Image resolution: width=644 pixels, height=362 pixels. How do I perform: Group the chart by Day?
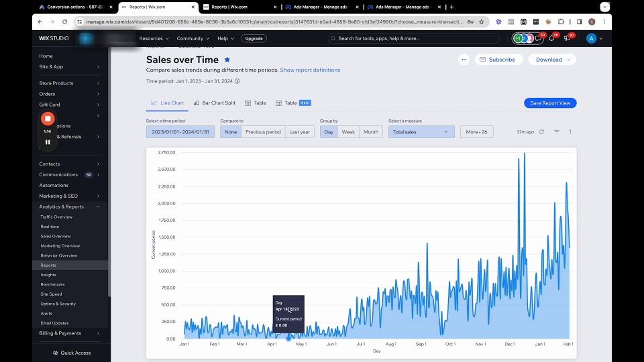(329, 132)
